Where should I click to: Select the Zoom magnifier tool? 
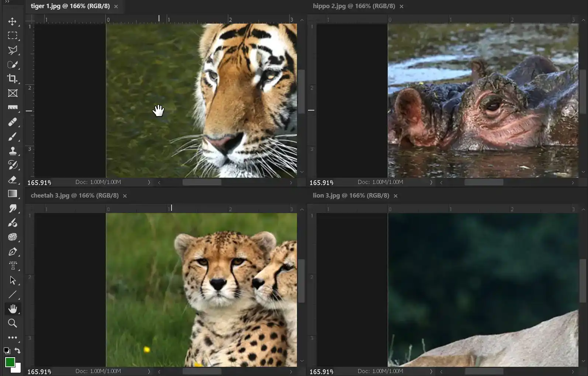13,323
